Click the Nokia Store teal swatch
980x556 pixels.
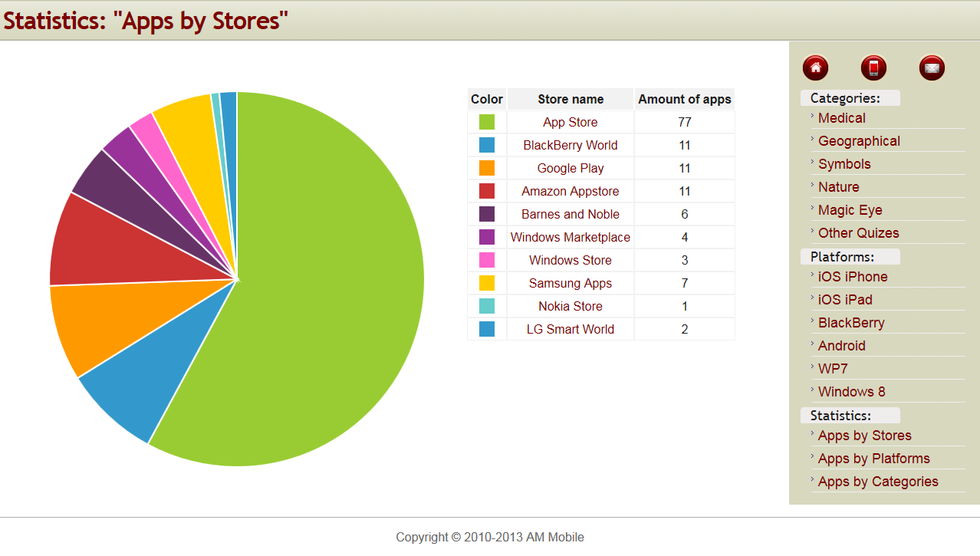pos(487,306)
